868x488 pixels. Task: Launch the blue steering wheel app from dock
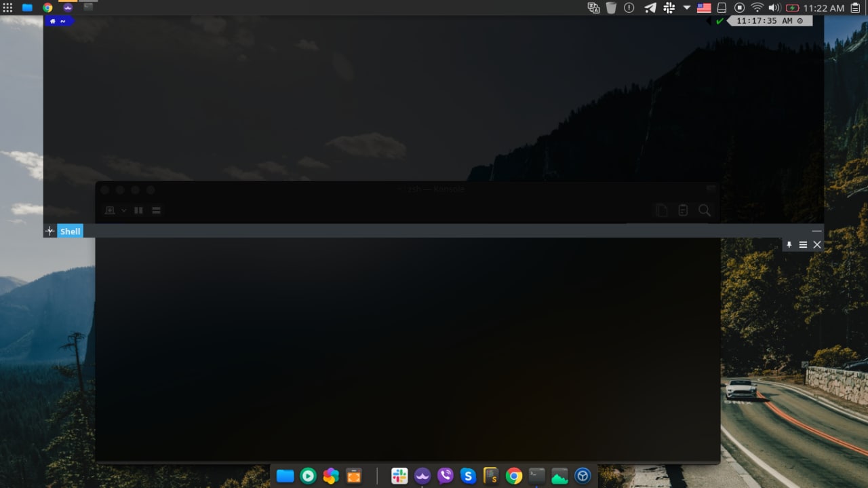click(583, 476)
